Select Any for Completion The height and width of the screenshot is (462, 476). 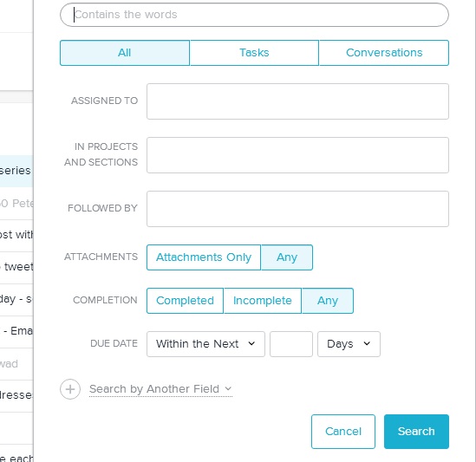pyautogui.click(x=328, y=301)
